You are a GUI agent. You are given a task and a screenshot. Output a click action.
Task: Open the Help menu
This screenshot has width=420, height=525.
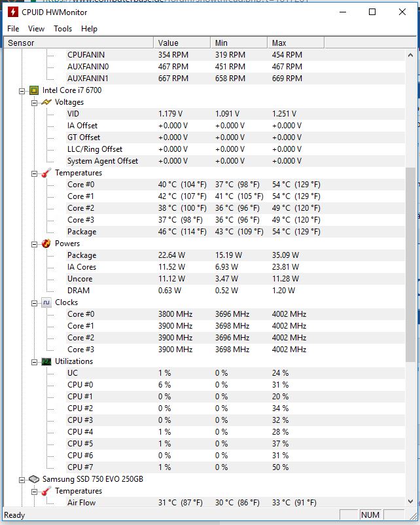coord(89,29)
